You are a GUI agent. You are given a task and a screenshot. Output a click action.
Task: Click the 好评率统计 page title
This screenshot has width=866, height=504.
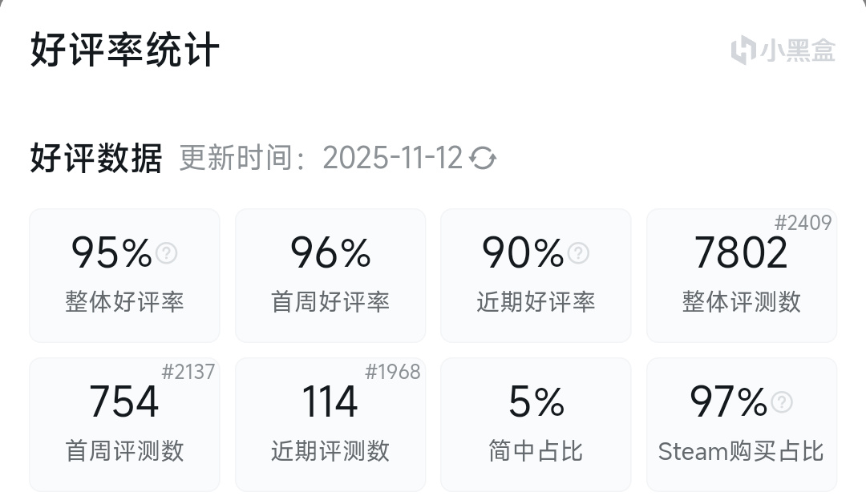pyautogui.click(x=125, y=50)
